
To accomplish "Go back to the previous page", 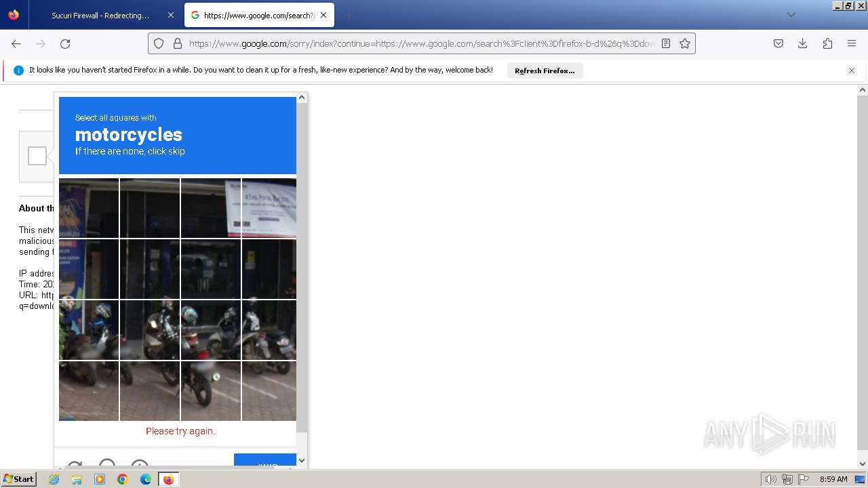I will (16, 43).
